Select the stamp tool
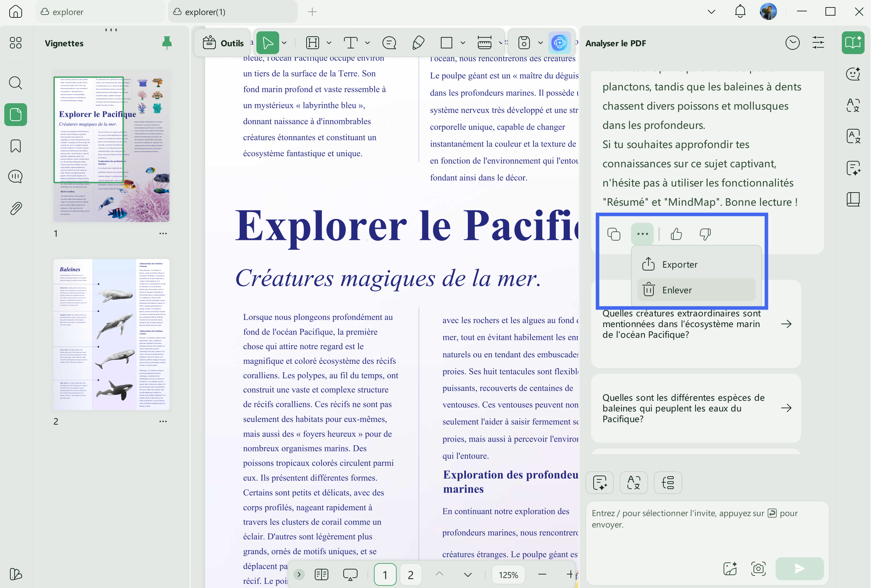The height and width of the screenshot is (588, 871). tap(524, 43)
